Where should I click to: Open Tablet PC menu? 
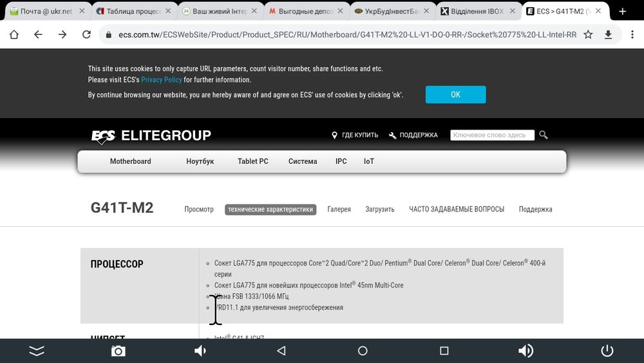pos(252,161)
